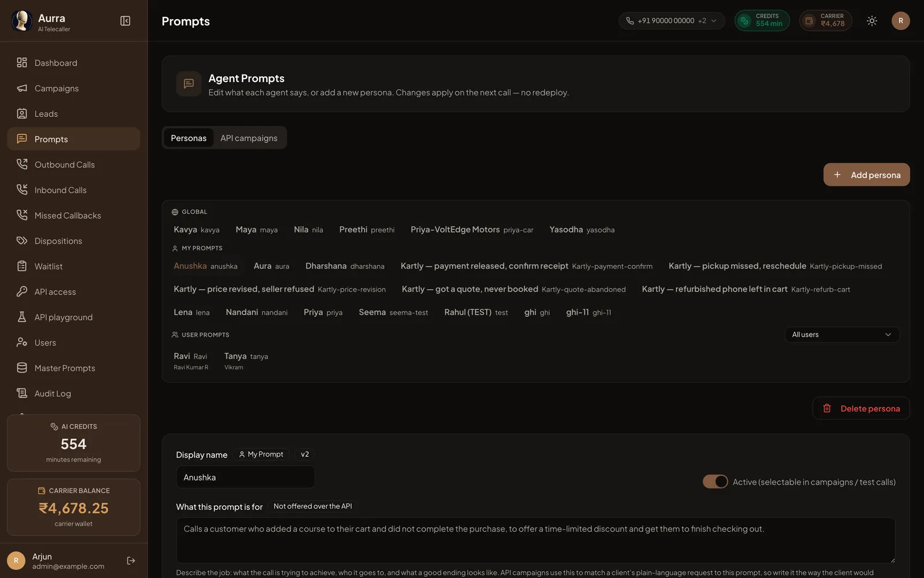
Task: Click the Dashboard grid icon
Action: coord(22,62)
